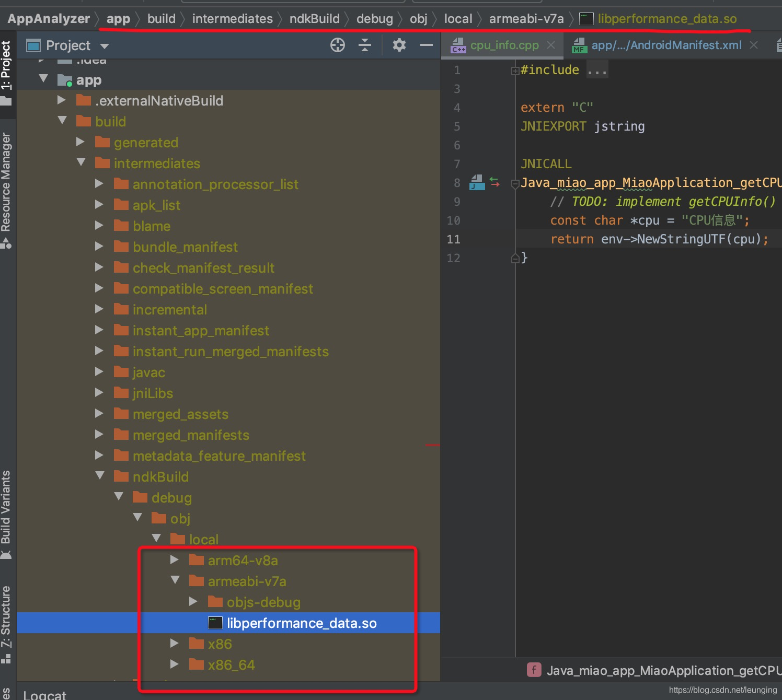The height and width of the screenshot is (700, 782).
Task: Expand the x86_64 folder
Action: click(x=175, y=664)
